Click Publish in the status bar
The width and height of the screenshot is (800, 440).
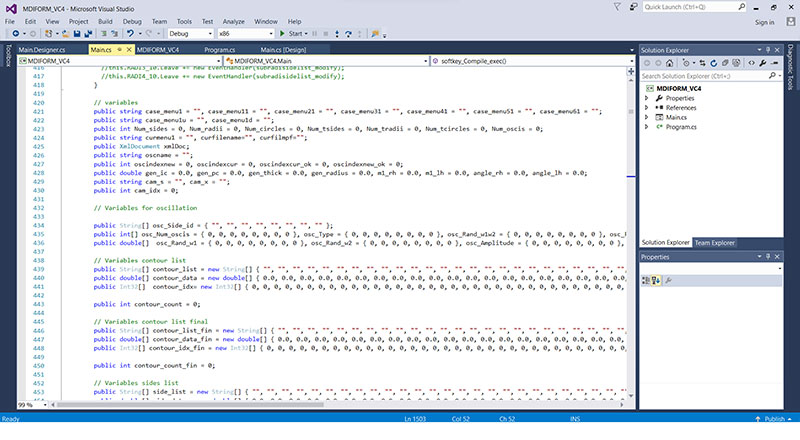773,419
